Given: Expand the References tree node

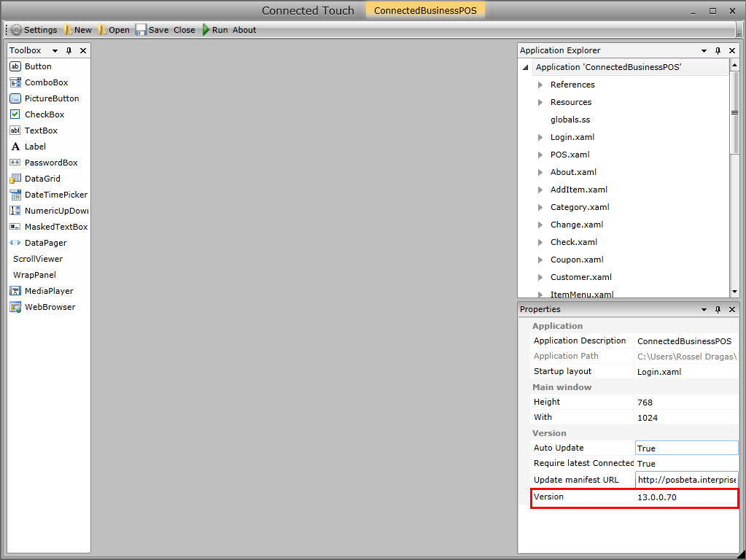Looking at the screenshot, I should (x=540, y=85).
